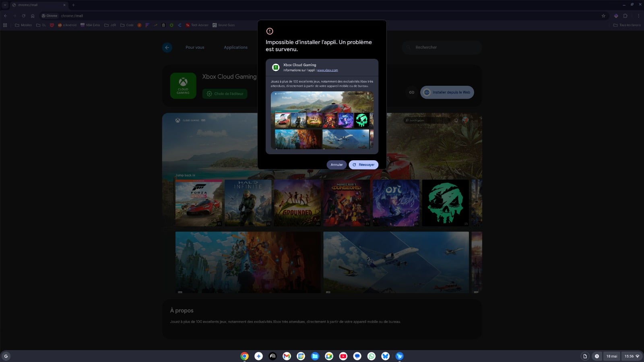The height and width of the screenshot is (362, 644).
Task: Click the screenshot preview inside the dialog
Action: click(x=322, y=120)
